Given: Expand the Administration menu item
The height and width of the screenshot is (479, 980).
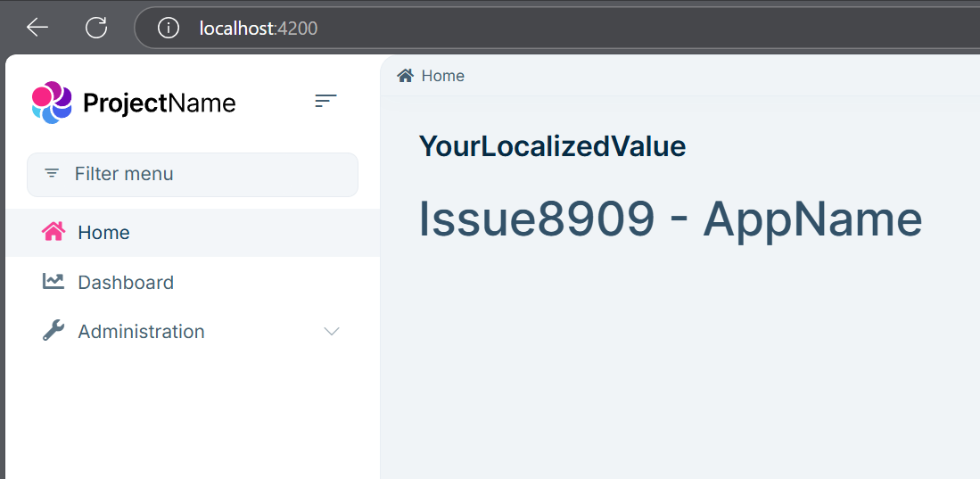Looking at the screenshot, I should click(141, 332).
